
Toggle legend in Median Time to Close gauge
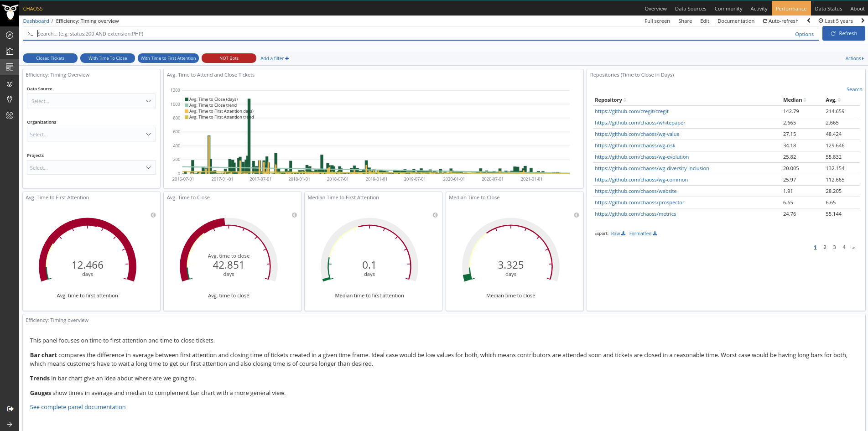577,215
